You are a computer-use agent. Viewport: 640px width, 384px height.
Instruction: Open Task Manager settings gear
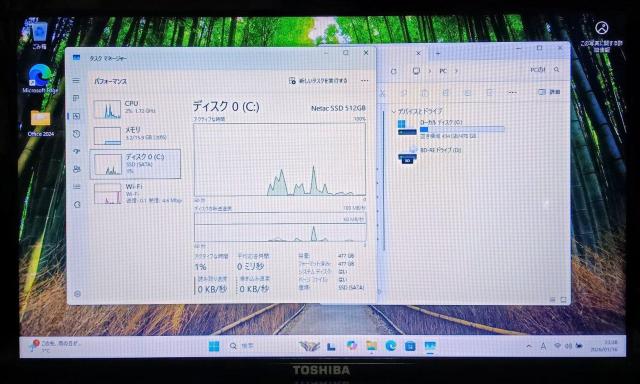point(77,294)
